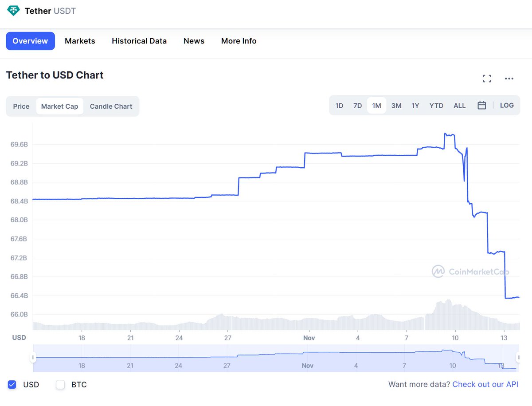Open the Historical Data tab

[x=139, y=41]
